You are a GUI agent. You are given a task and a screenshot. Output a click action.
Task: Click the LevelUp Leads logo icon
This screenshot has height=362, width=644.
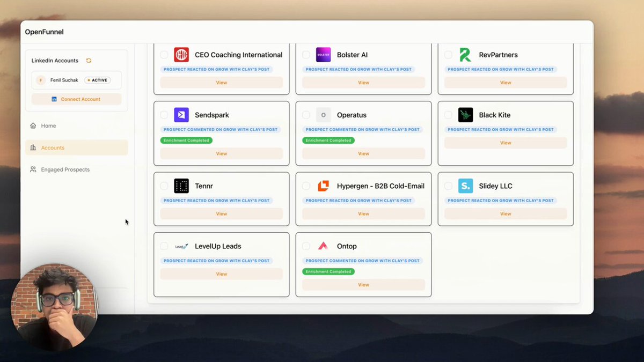click(181, 246)
